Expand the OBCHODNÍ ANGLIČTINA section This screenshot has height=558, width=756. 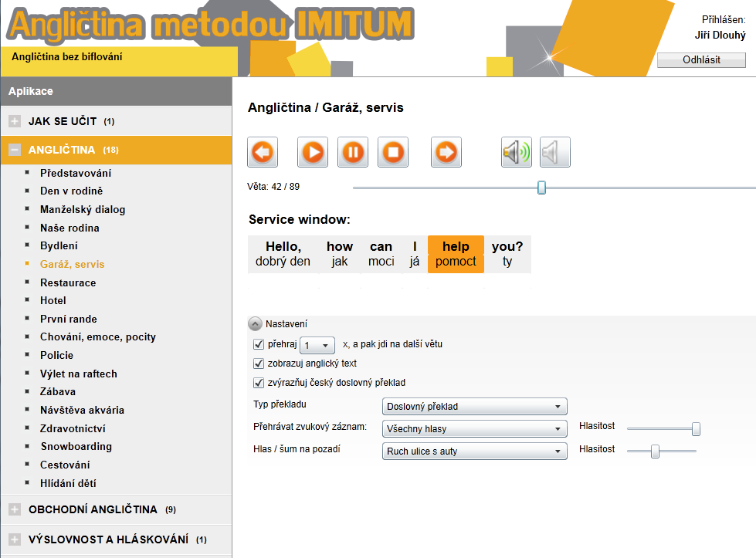[15, 509]
